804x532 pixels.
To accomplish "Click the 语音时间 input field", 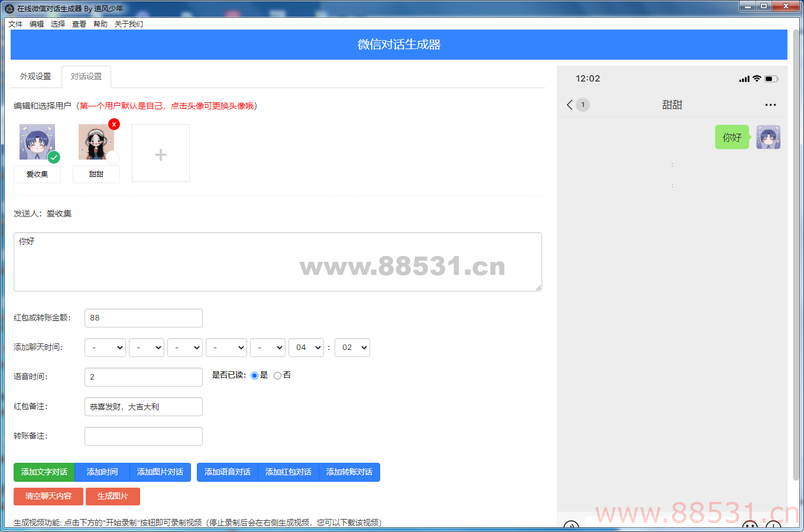I will [144, 377].
